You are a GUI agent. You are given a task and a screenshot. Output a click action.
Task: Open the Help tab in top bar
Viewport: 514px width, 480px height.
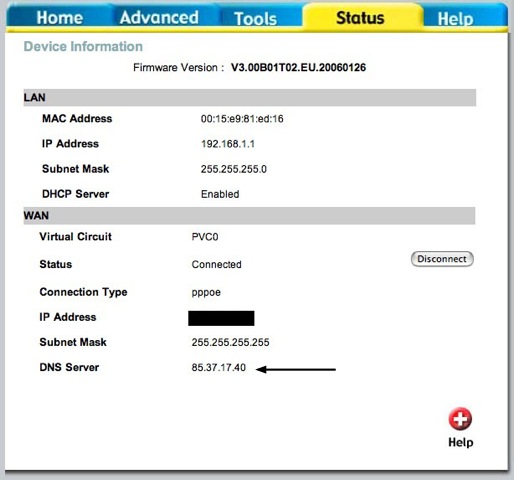(455, 19)
